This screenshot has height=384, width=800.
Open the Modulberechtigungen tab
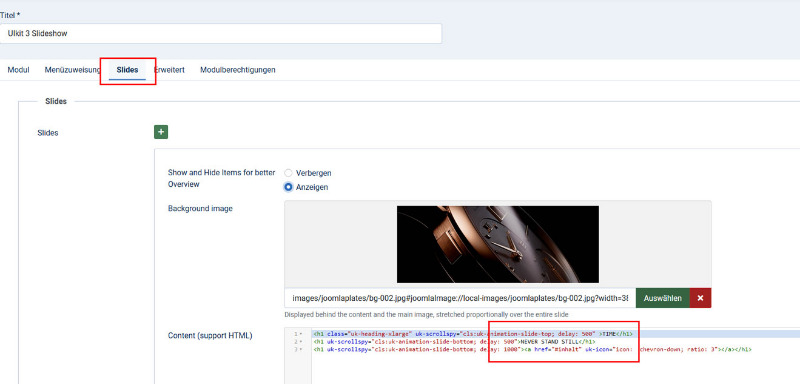click(238, 70)
